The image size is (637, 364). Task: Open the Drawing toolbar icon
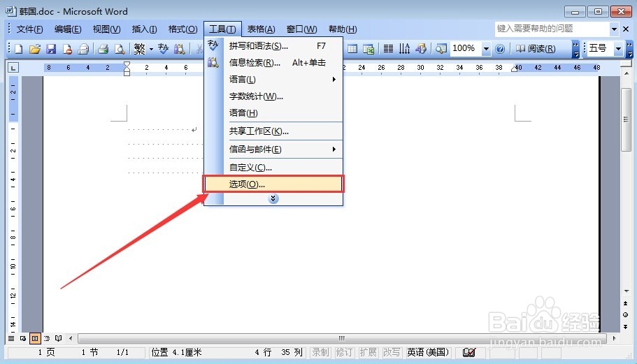coord(421,49)
